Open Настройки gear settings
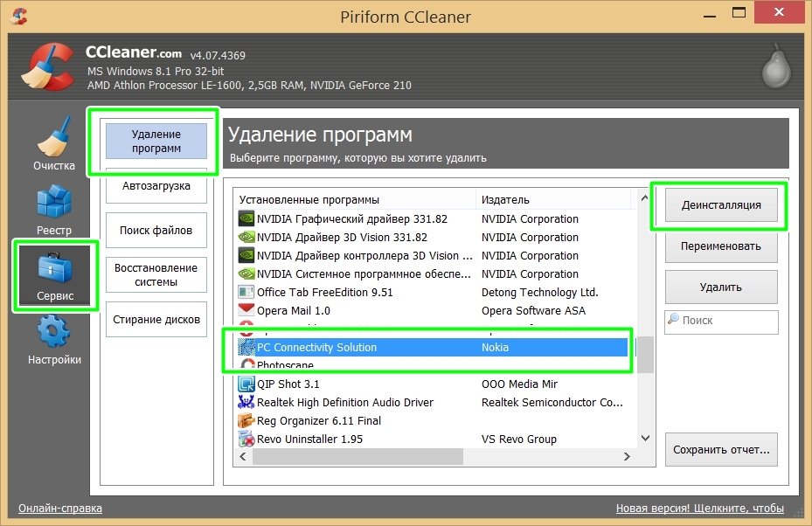The height and width of the screenshot is (526, 812). 54,340
